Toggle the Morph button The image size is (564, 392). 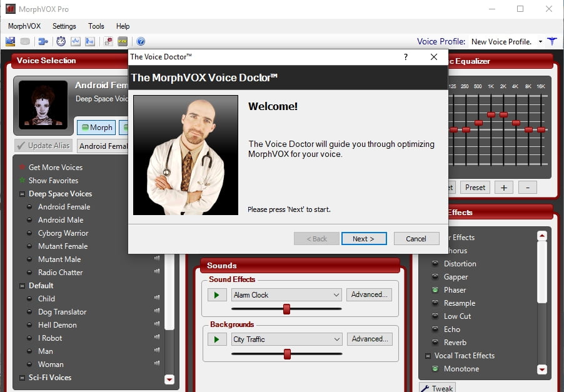(96, 128)
